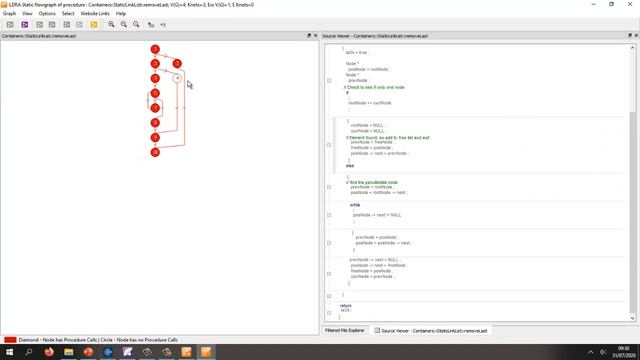Click the 'else' keyword in the source
The width and height of the screenshot is (640, 360).
pyautogui.click(x=350, y=166)
